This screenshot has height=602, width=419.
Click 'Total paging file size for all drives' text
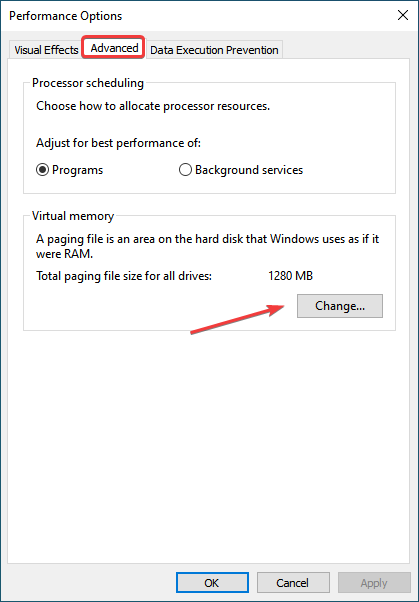pos(124,276)
